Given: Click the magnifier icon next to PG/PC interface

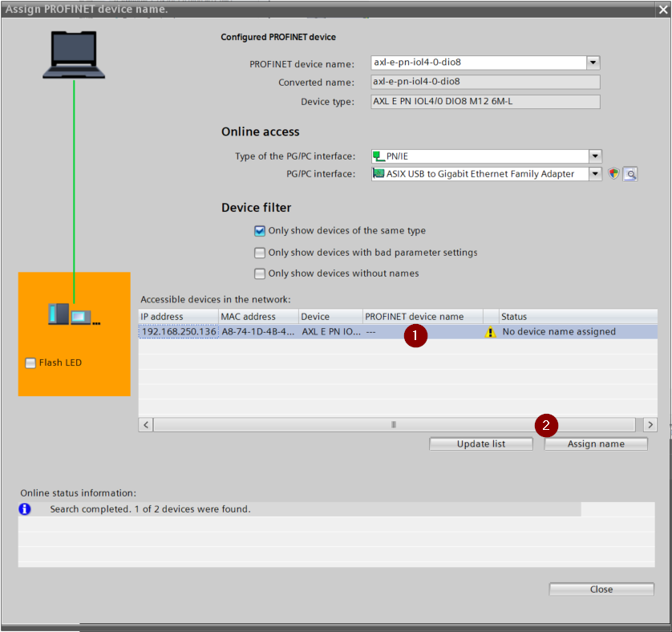Looking at the screenshot, I should [629, 173].
